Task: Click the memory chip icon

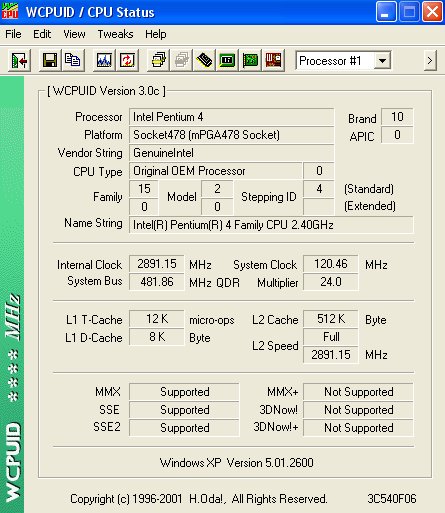Action: tap(204, 61)
